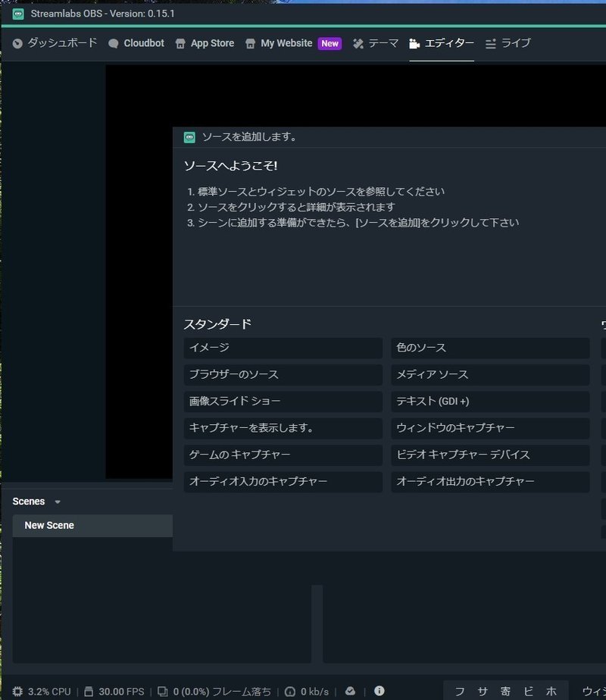
Task: Select メディア ソース source
Action: point(490,374)
